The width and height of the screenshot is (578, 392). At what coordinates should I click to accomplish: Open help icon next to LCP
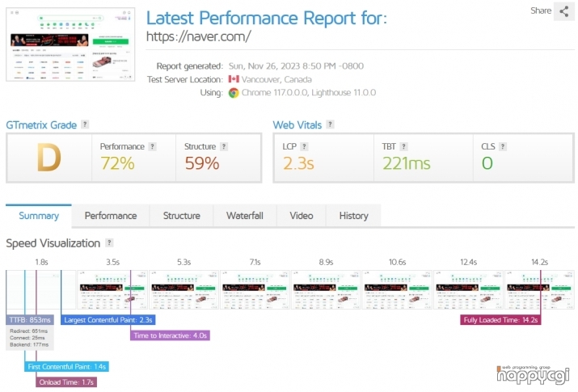click(304, 146)
